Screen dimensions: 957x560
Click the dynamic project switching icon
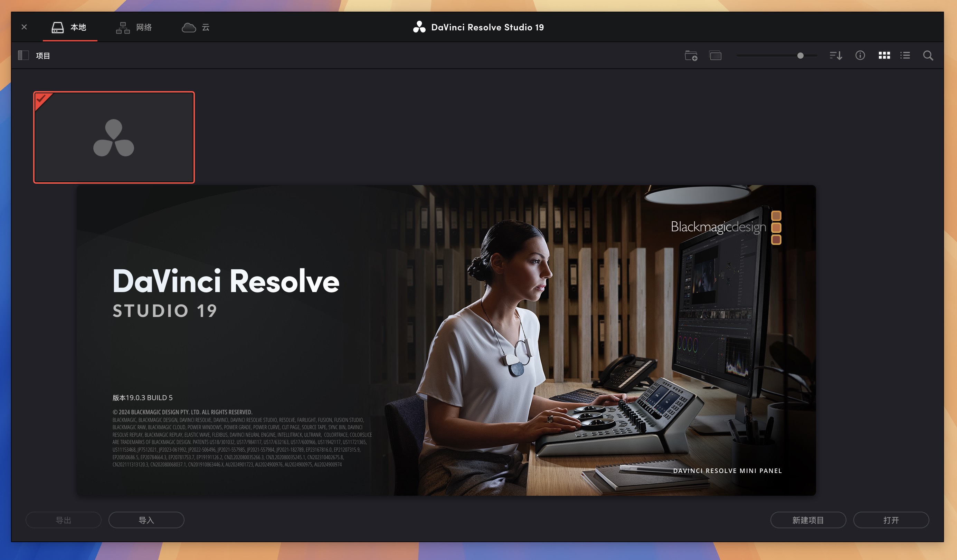pos(716,56)
